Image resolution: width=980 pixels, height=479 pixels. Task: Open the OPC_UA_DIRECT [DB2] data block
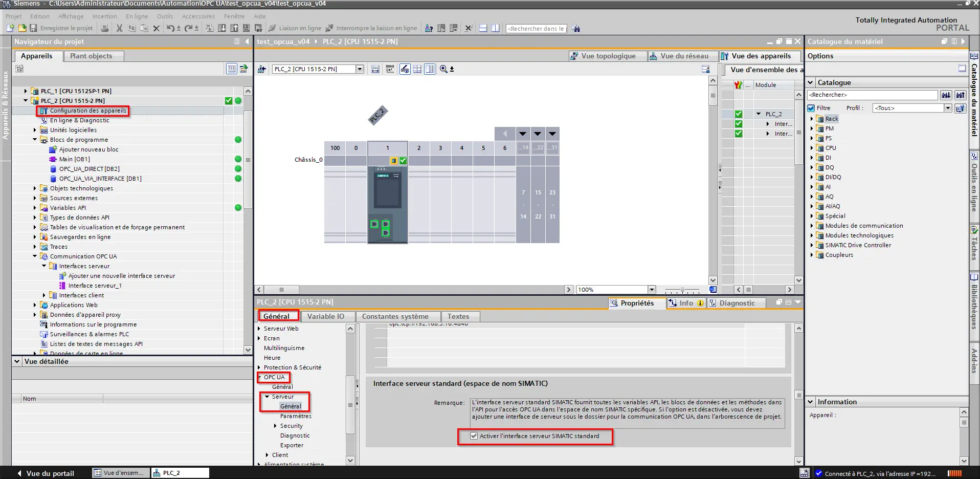tap(89, 169)
